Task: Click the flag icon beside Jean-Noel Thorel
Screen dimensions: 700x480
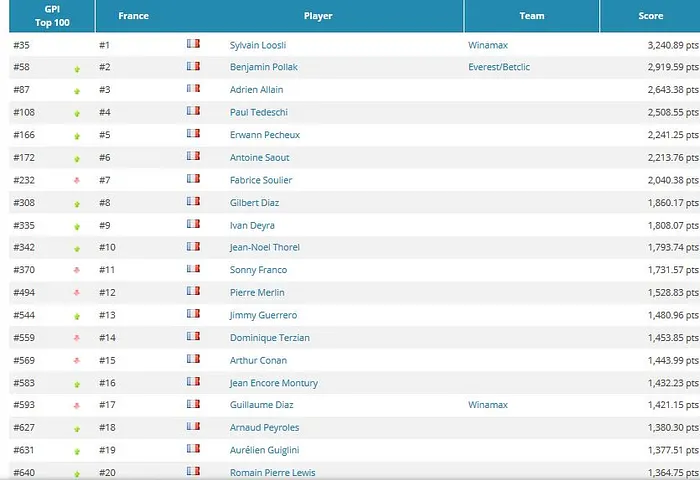Action: pos(193,246)
